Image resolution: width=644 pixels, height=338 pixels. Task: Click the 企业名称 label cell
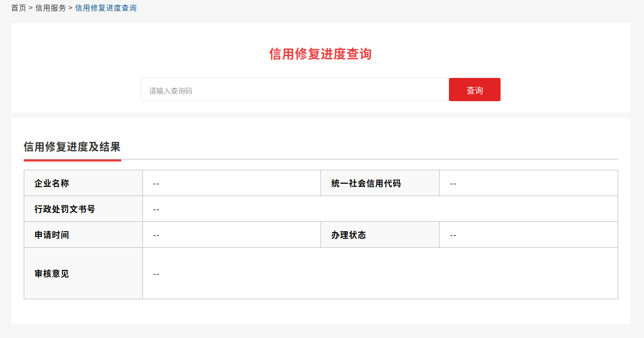coord(83,183)
